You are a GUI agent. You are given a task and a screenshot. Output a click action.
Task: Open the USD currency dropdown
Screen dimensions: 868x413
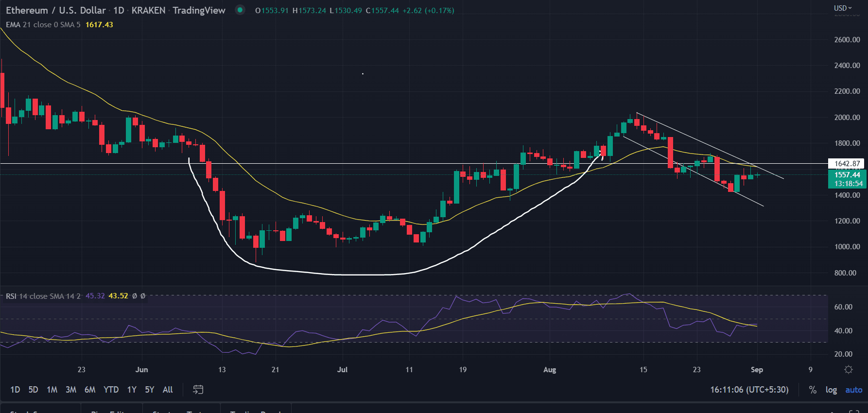click(x=843, y=8)
